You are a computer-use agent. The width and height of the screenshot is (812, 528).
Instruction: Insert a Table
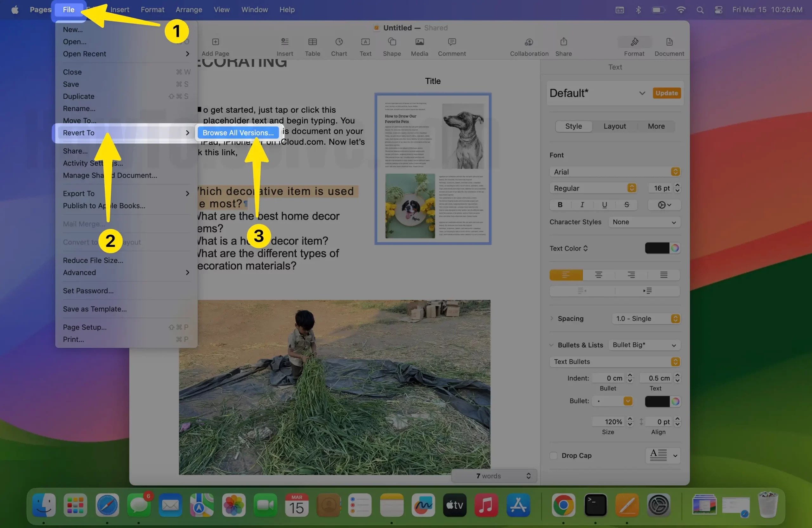(312, 46)
